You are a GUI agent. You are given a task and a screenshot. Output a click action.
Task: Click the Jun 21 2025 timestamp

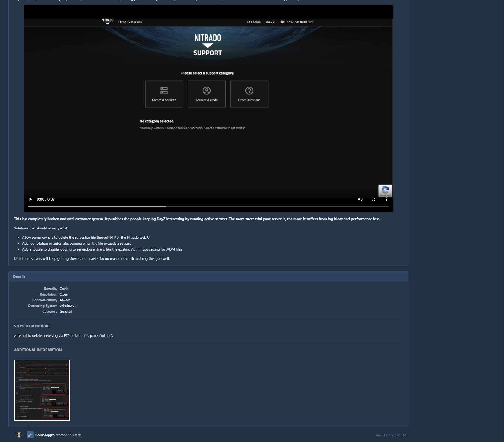click(391, 435)
